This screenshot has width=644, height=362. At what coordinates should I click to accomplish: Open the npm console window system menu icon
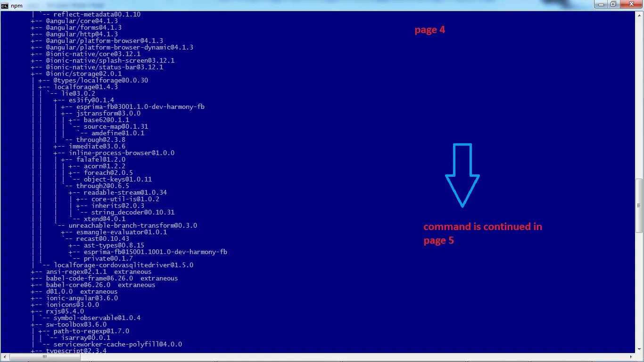pyautogui.click(x=5, y=6)
